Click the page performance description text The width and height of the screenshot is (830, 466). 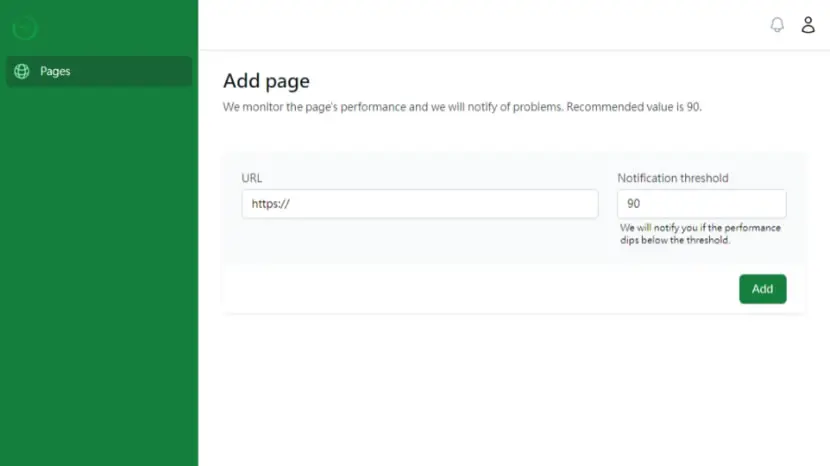(462, 107)
